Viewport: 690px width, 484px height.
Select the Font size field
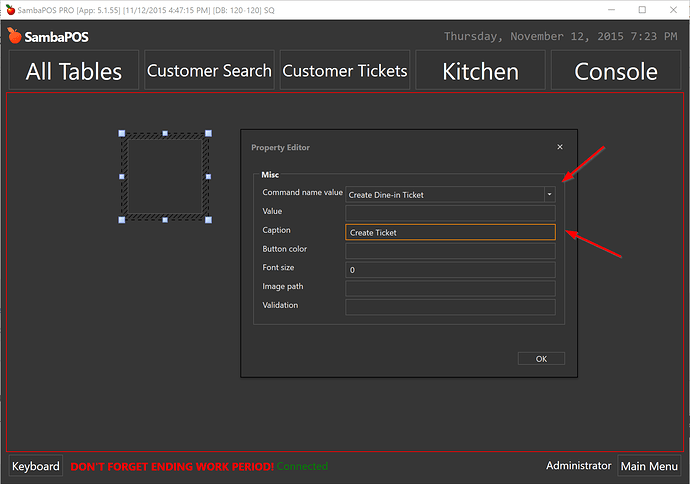450,270
